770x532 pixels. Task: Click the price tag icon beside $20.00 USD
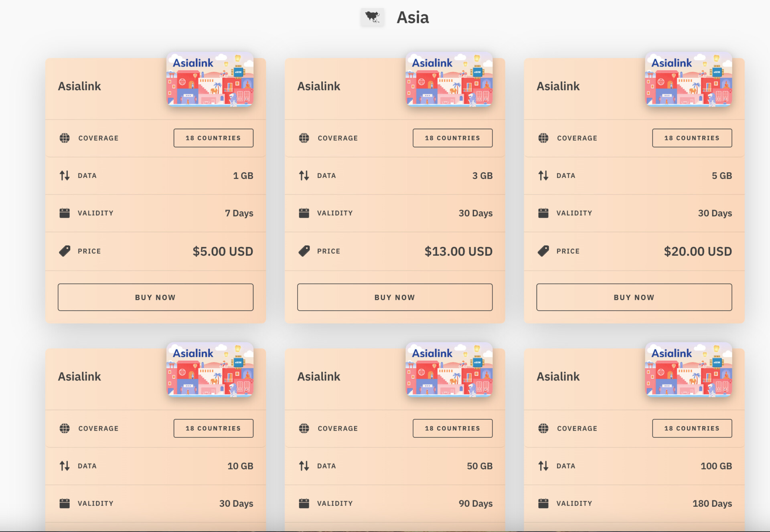(543, 251)
